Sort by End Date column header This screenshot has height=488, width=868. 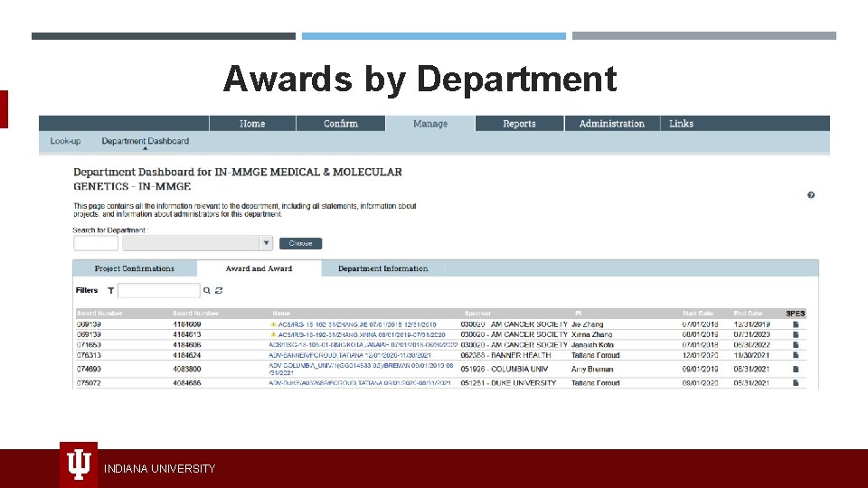click(x=748, y=314)
